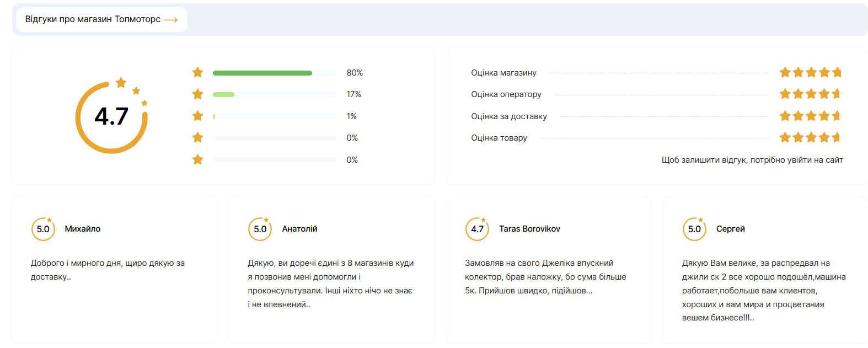The width and height of the screenshot is (868, 348).
Task: Click the arrow icon beside Відгуки про магазин
Action: (x=171, y=20)
